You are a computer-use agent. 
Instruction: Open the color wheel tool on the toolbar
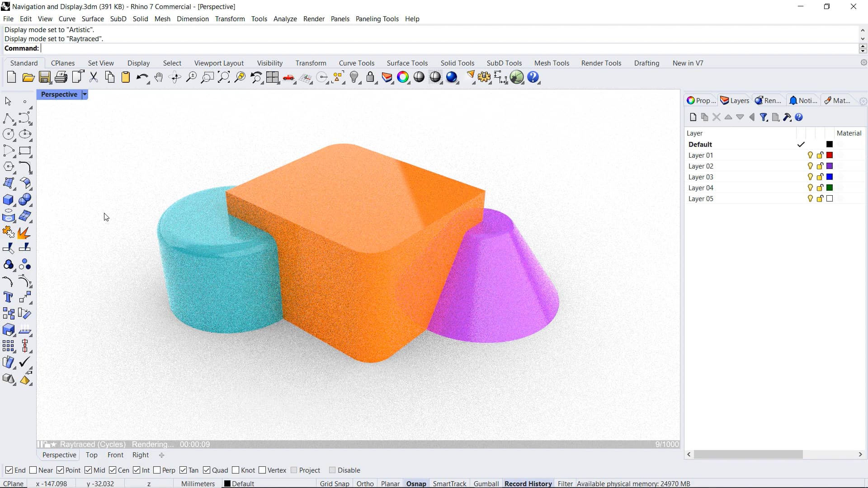(x=403, y=77)
